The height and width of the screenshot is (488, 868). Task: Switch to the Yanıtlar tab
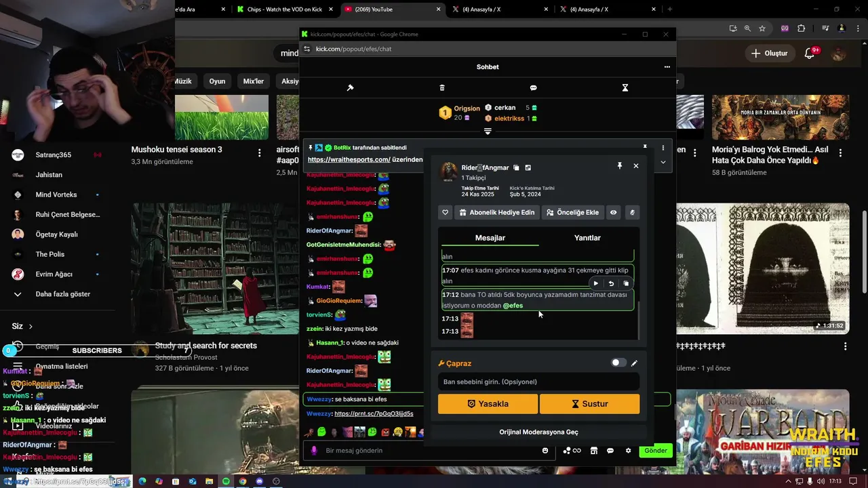(587, 238)
